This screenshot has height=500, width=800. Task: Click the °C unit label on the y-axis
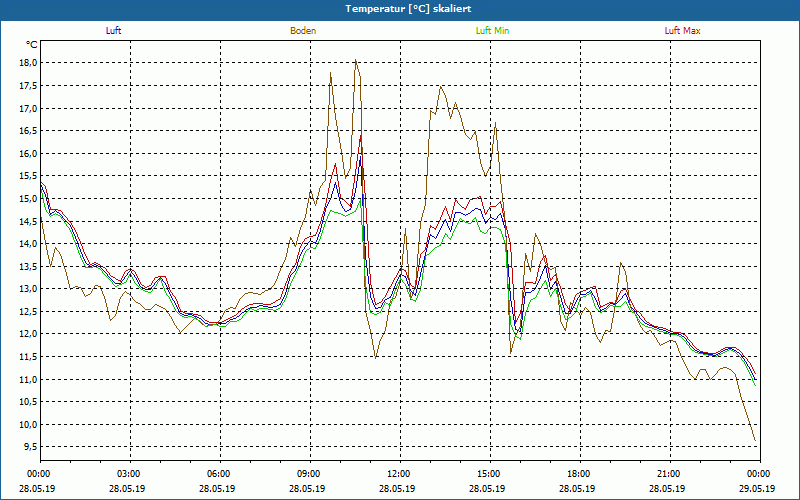(32, 44)
